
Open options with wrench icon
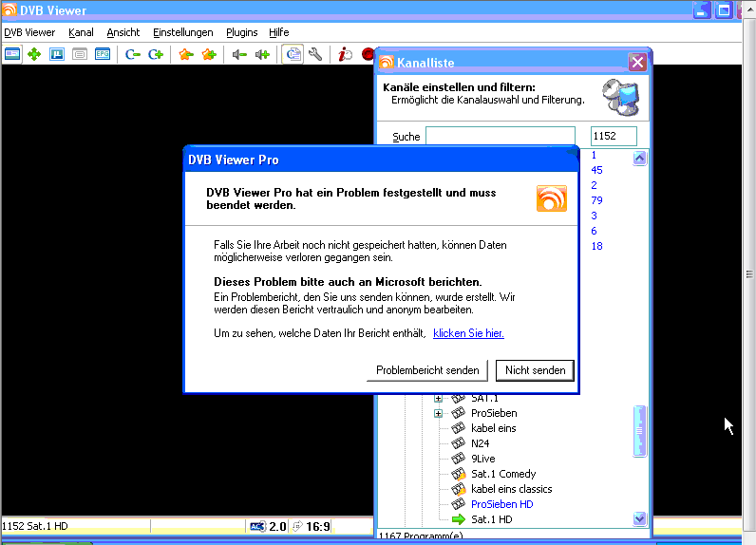[x=315, y=54]
